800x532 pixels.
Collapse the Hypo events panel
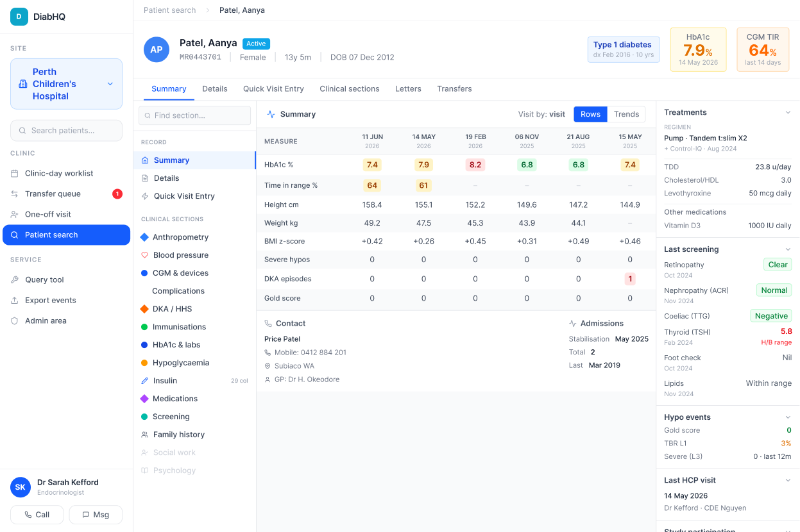(x=788, y=417)
